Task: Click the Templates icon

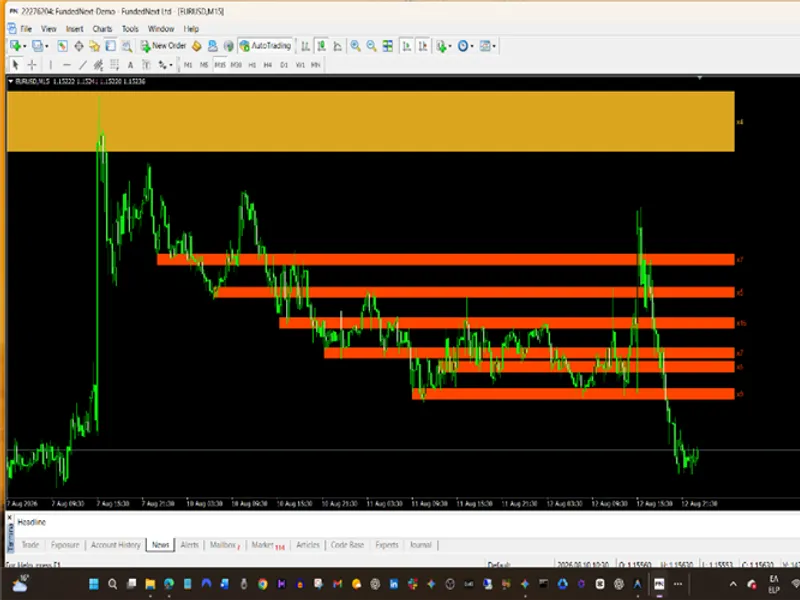Action: (x=485, y=46)
